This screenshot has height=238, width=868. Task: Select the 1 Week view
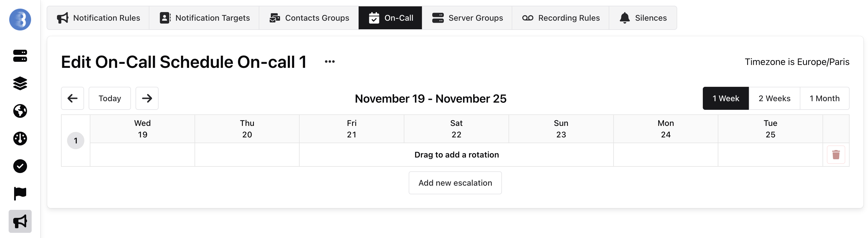point(726,98)
